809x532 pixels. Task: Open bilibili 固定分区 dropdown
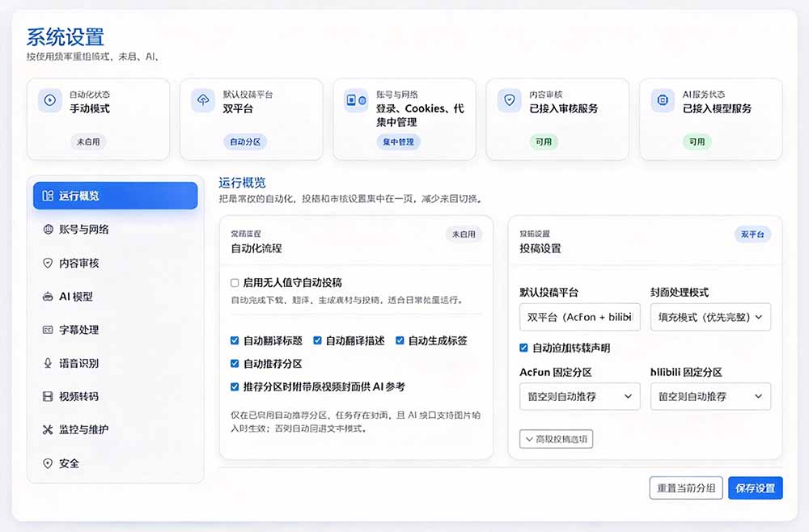click(x=710, y=396)
